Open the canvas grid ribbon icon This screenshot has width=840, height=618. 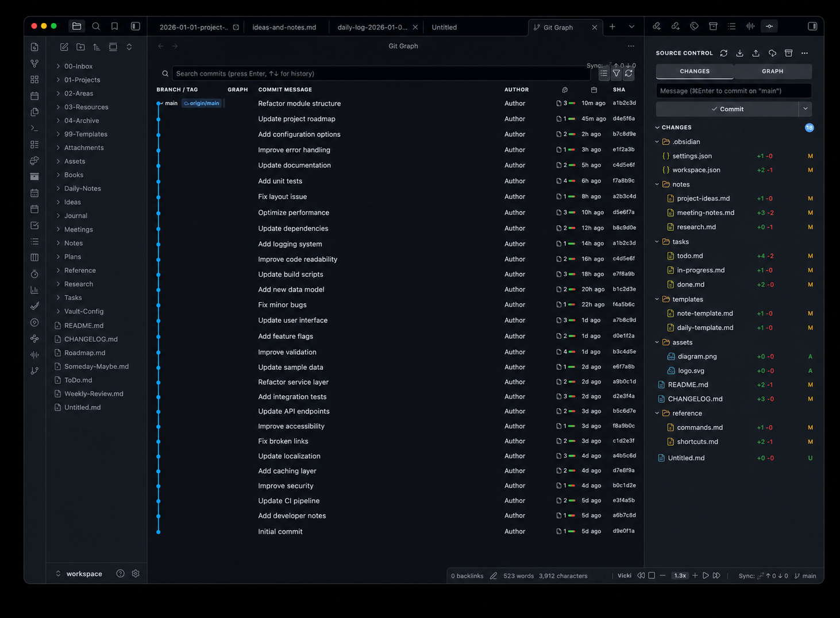(34, 79)
